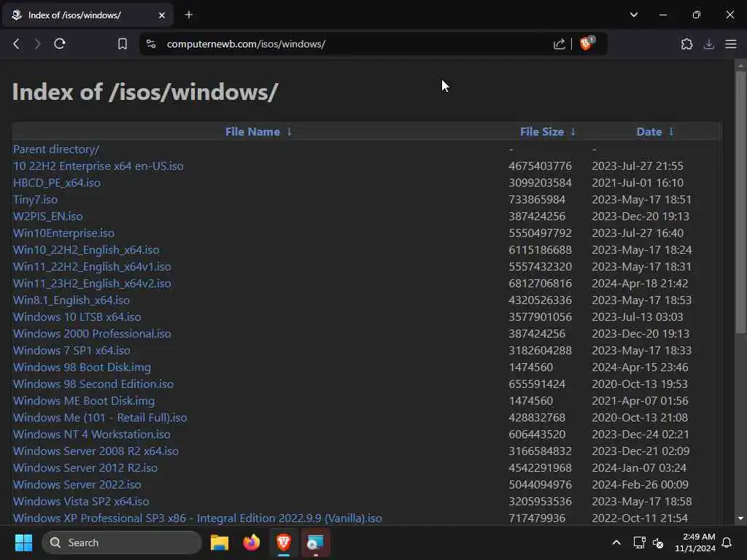Click the muted volume tray icon
This screenshot has height=560, width=747.
[659, 542]
